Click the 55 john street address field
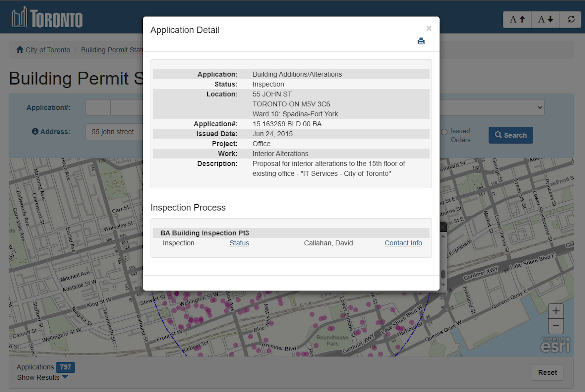This screenshot has width=585, height=392. [114, 132]
